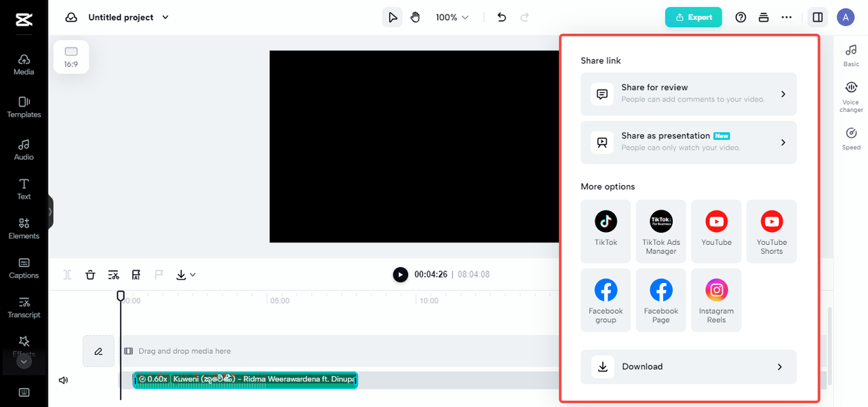868x407 pixels.
Task: Click the Export button
Action: coord(693,18)
